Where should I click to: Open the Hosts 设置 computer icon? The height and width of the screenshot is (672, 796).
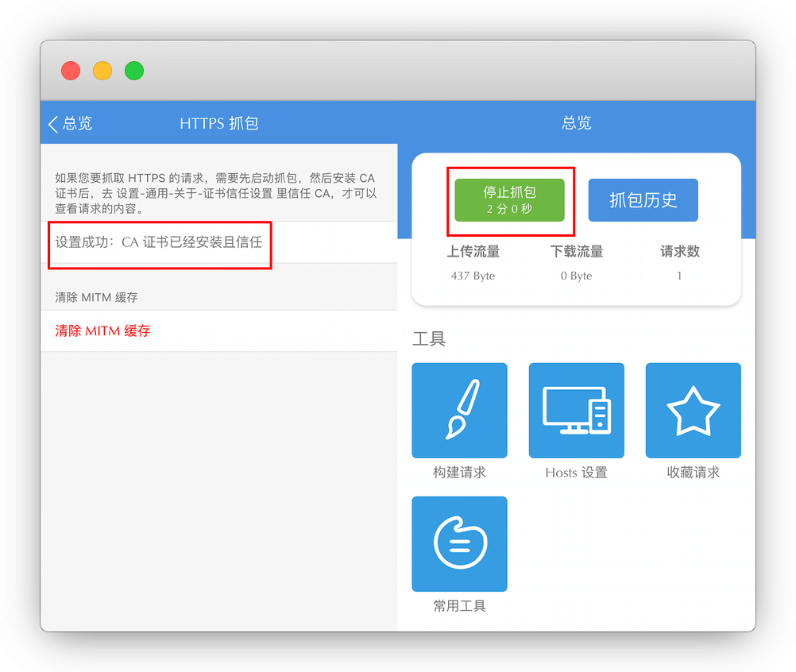(576, 411)
